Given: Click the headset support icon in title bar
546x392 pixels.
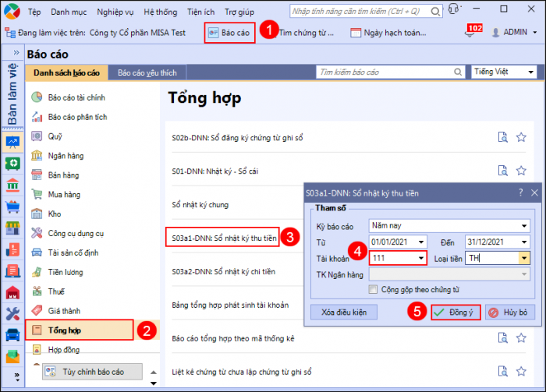Looking at the screenshot, I should click(x=453, y=12).
